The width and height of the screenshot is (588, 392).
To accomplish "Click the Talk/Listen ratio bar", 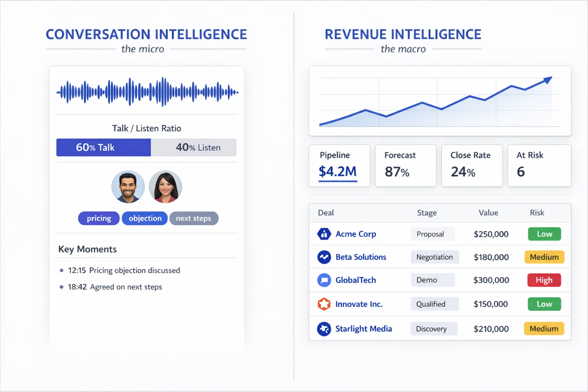I will (x=147, y=147).
